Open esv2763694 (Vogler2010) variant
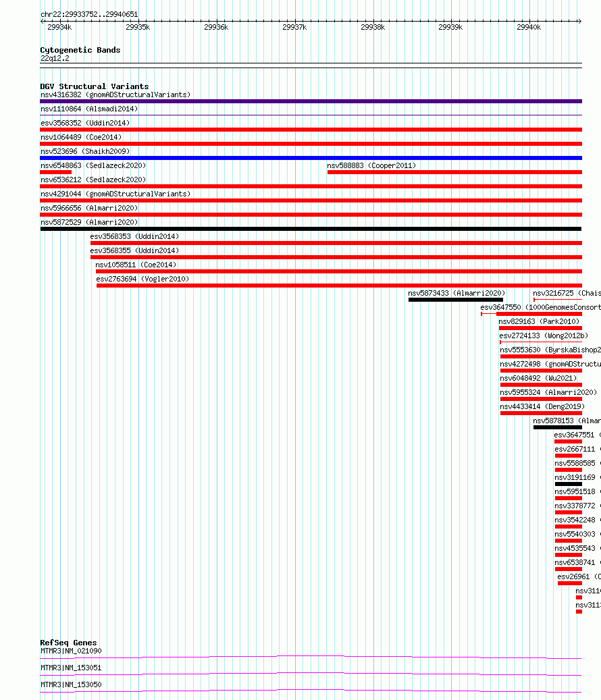This screenshot has width=601, height=700. tap(143, 279)
